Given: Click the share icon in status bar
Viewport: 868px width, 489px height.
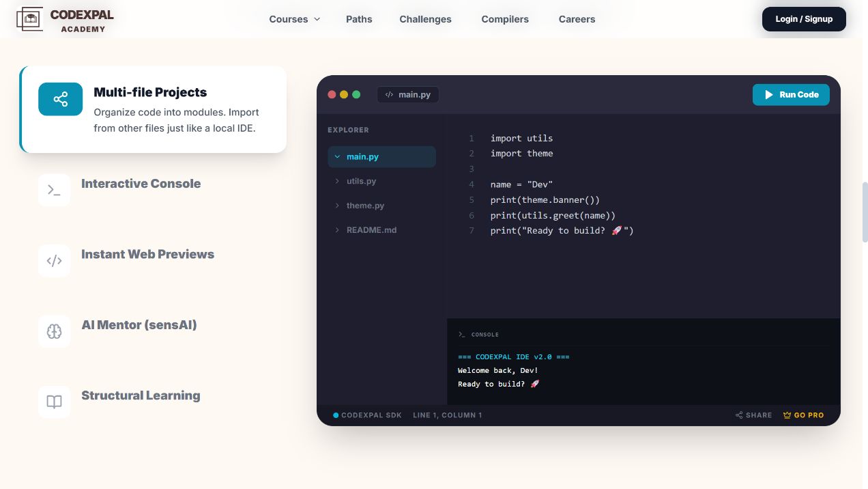Looking at the screenshot, I should [739, 415].
